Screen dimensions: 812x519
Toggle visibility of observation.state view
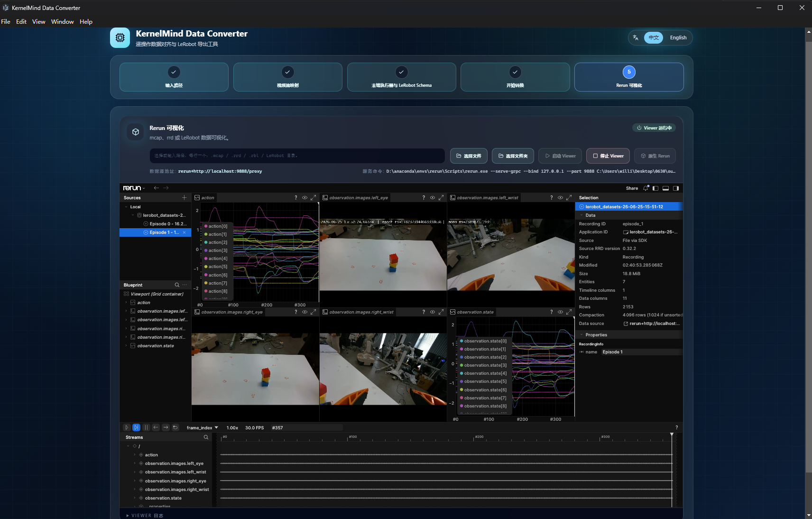(560, 312)
